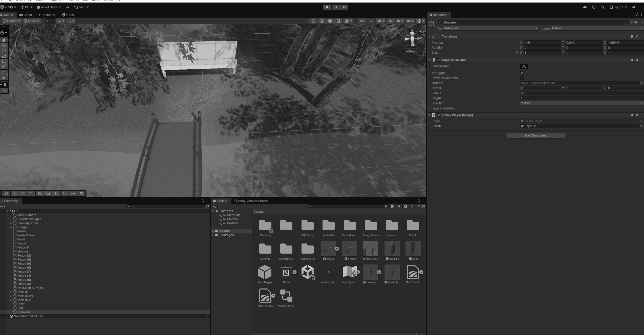Select the Move tool in scene toolbar
Screen dimensions: 644x335
[4, 45]
